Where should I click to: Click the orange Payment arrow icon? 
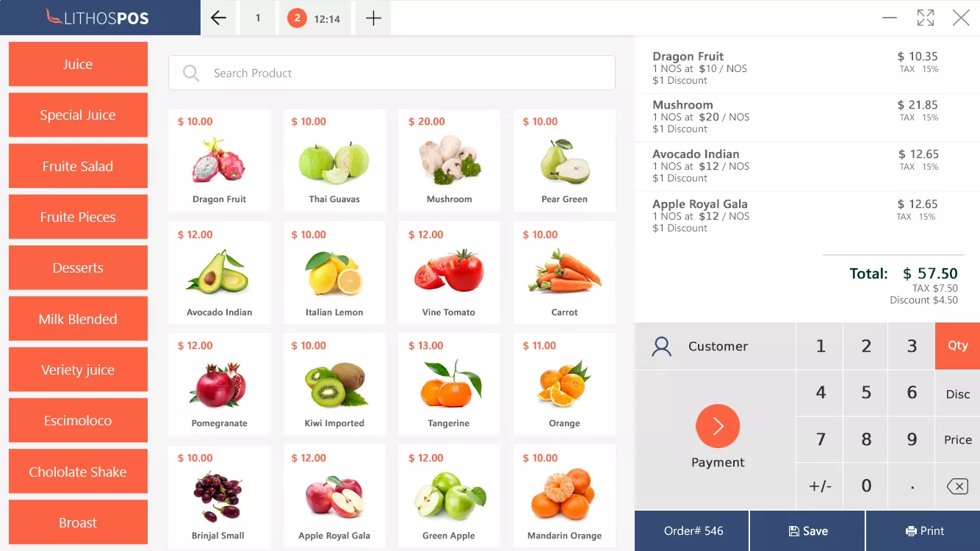tap(718, 426)
